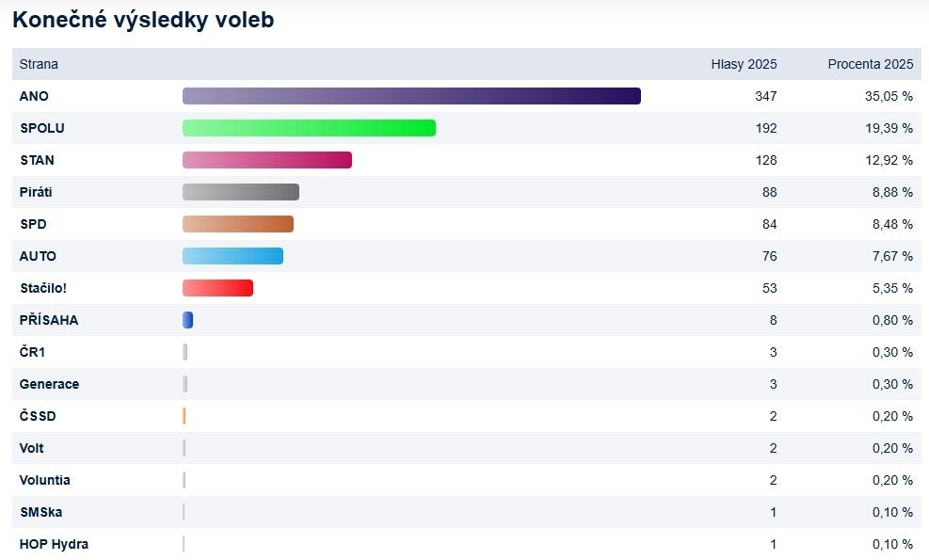Select the STAN party name
This screenshot has height=560, width=929.
[37, 160]
